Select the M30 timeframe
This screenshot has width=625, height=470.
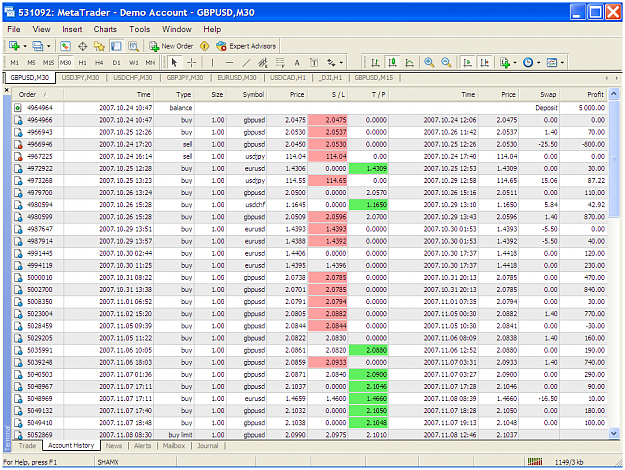[65, 63]
